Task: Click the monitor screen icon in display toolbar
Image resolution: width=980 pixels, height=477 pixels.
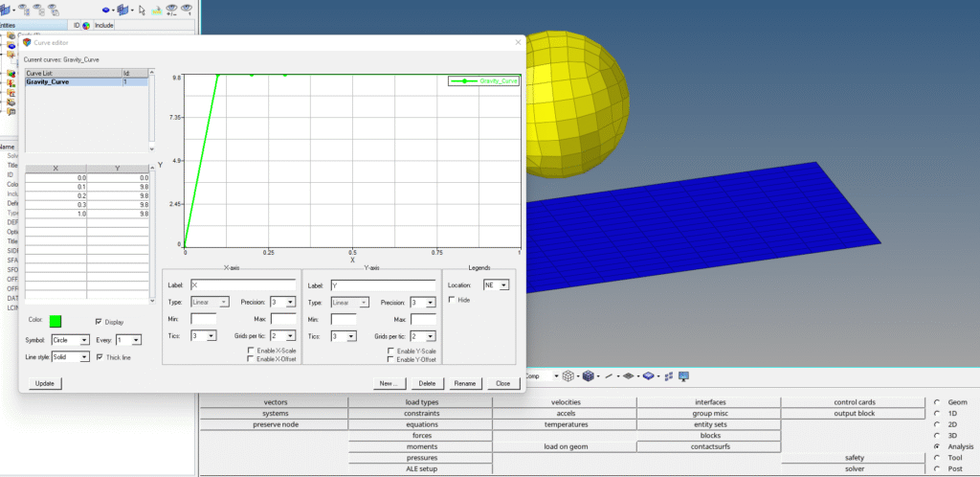Action: [683, 376]
